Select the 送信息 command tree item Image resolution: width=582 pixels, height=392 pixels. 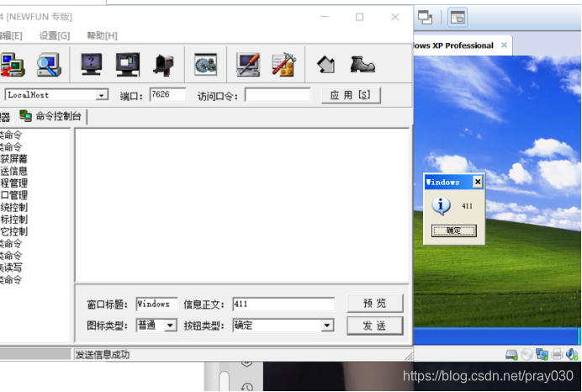pos(13,171)
